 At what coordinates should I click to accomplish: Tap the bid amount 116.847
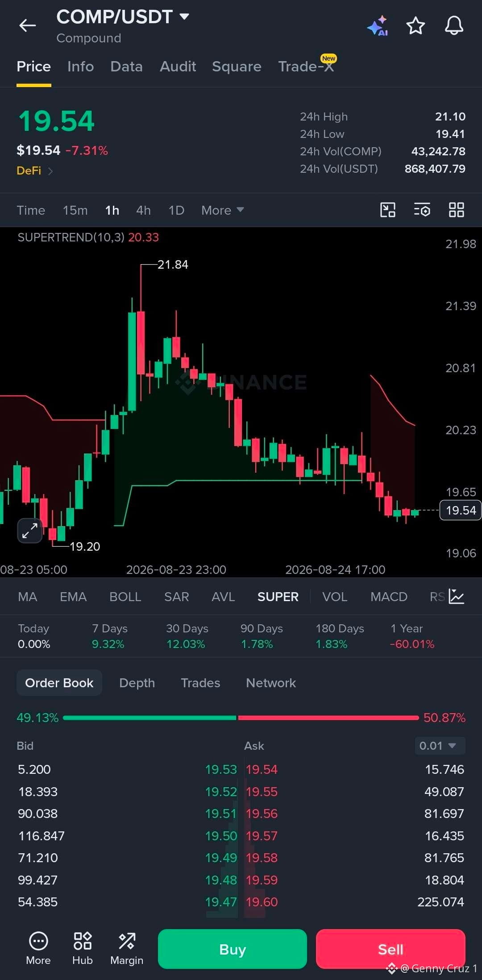pos(42,836)
